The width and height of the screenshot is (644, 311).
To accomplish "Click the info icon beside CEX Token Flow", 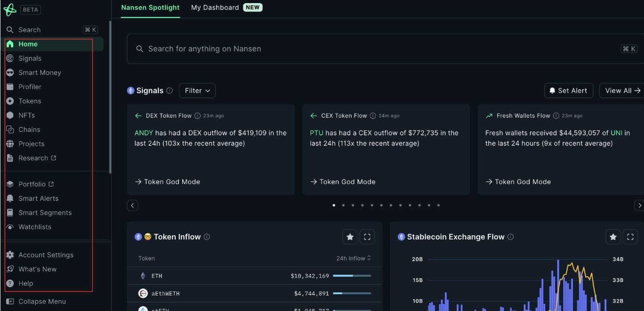I will coord(373,116).
